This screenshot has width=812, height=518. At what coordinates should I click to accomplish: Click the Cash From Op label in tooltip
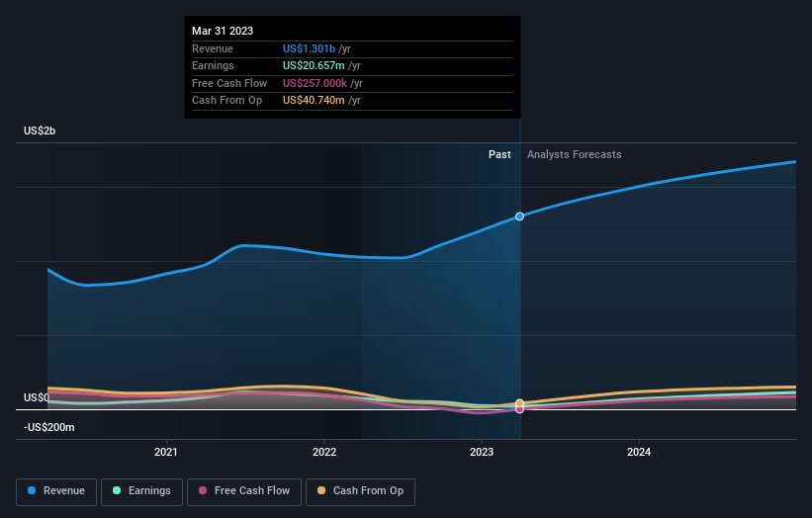coord(226,101)
